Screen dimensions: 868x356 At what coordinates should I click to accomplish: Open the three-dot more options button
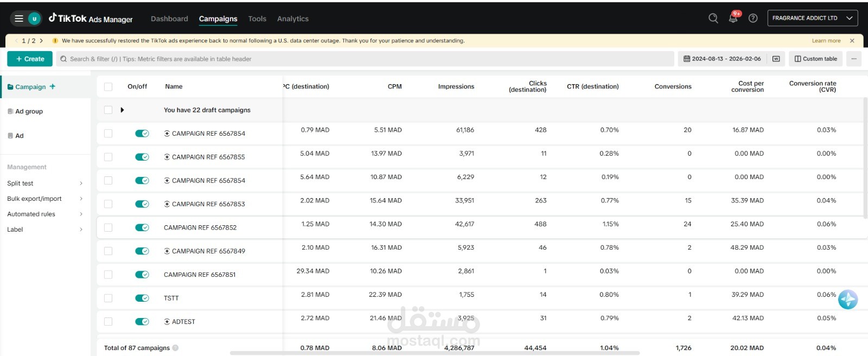[x=854, y=59]
